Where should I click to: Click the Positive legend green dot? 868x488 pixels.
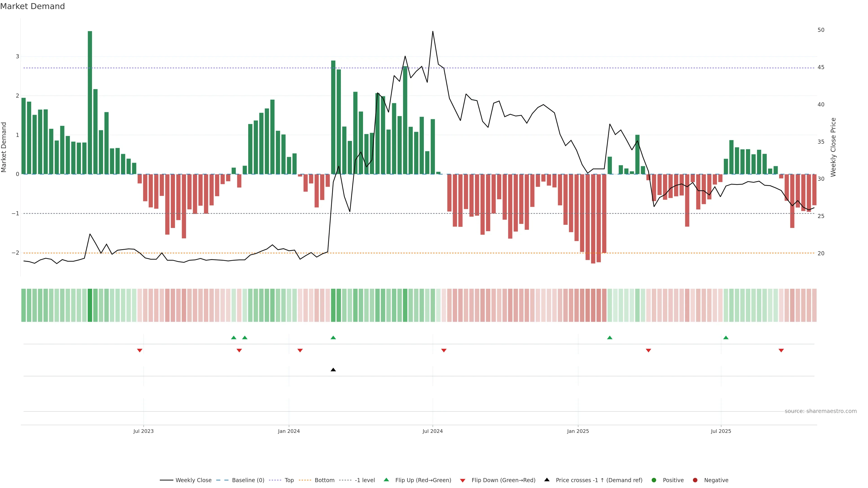tap(654, 480)
